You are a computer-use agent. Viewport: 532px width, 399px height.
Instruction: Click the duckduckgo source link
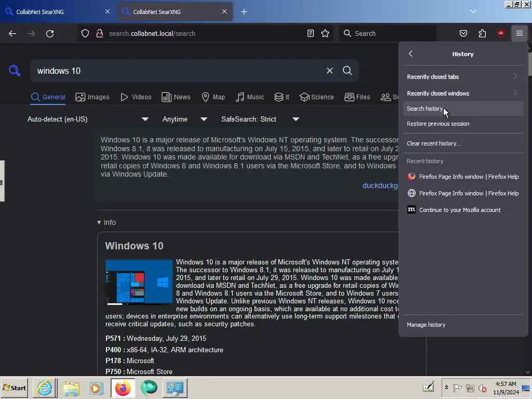click(x=380, y=185)
